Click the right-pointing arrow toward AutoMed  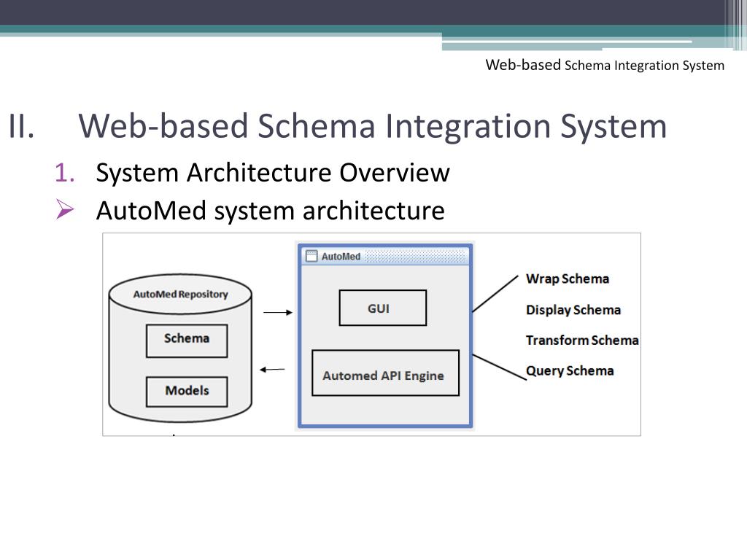pos(278,312)
